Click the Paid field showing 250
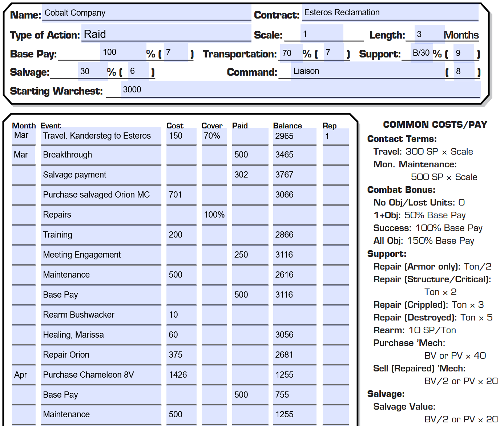 coord(250,255)
